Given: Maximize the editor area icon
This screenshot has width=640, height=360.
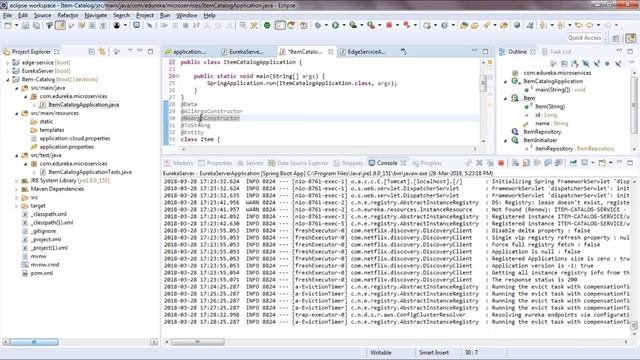Looking at the screenshot, I should (x=485, y=51).
